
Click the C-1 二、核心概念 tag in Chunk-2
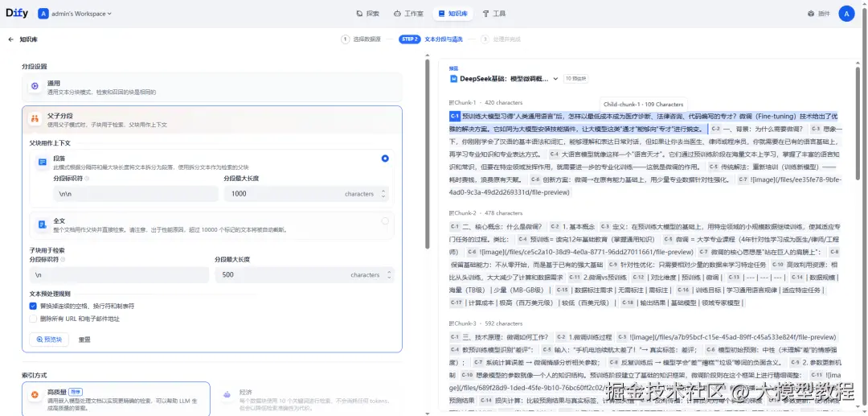click(454, 226)
